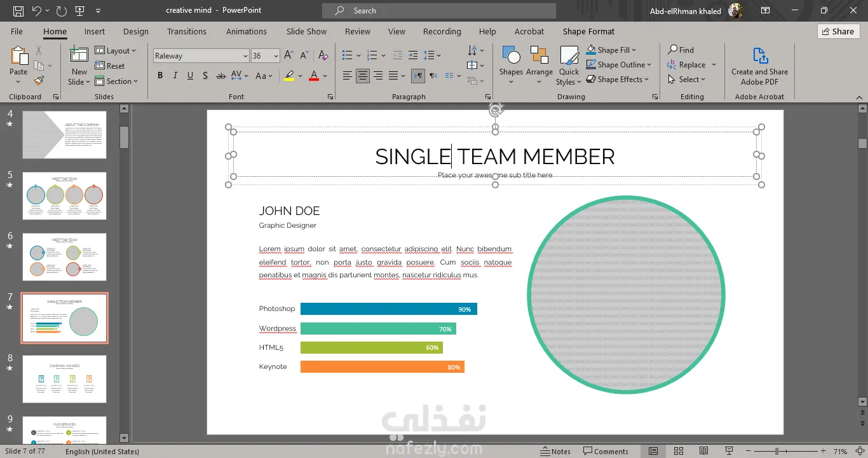
Task: Open the Comments pane
Action: click(x=606, y=451)
